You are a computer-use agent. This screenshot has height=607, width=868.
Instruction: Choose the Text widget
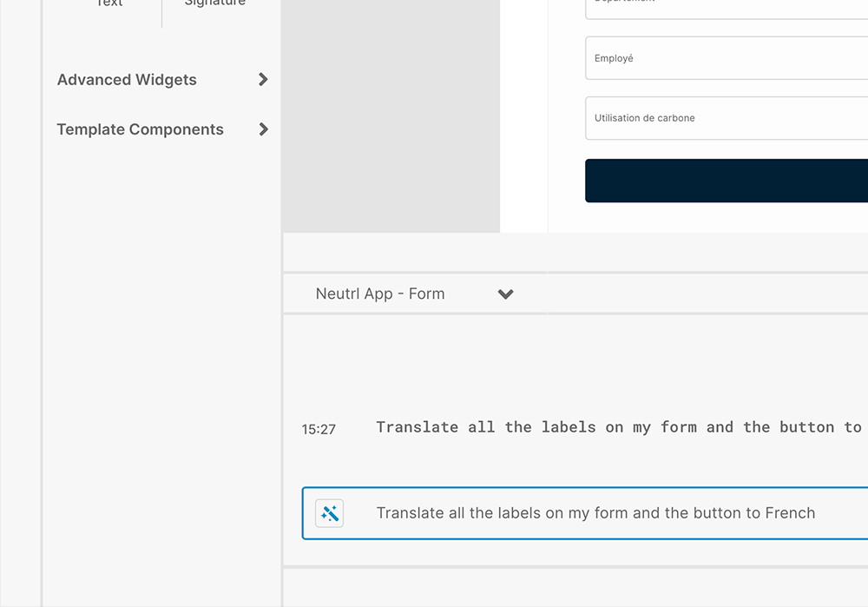click(108, 5)
